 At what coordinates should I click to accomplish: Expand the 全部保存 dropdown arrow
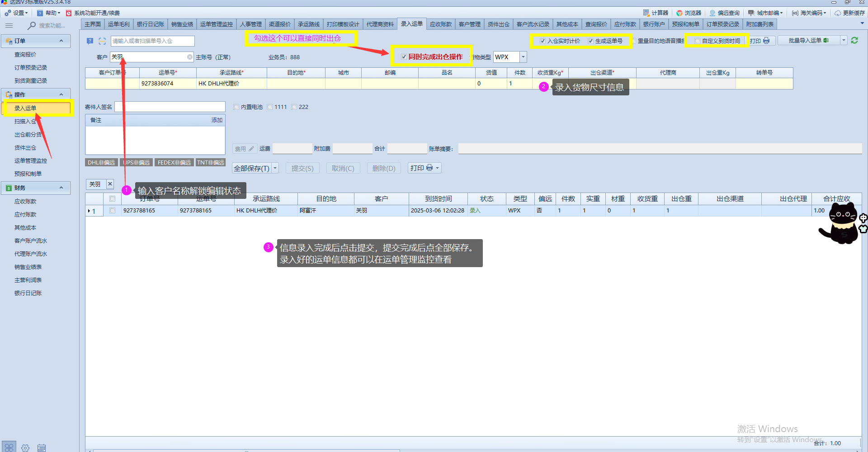click(275, 168)
